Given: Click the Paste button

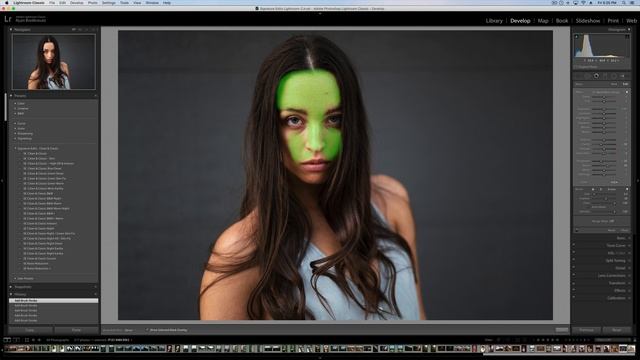Looking at the screenshot, I should [76, 330].
